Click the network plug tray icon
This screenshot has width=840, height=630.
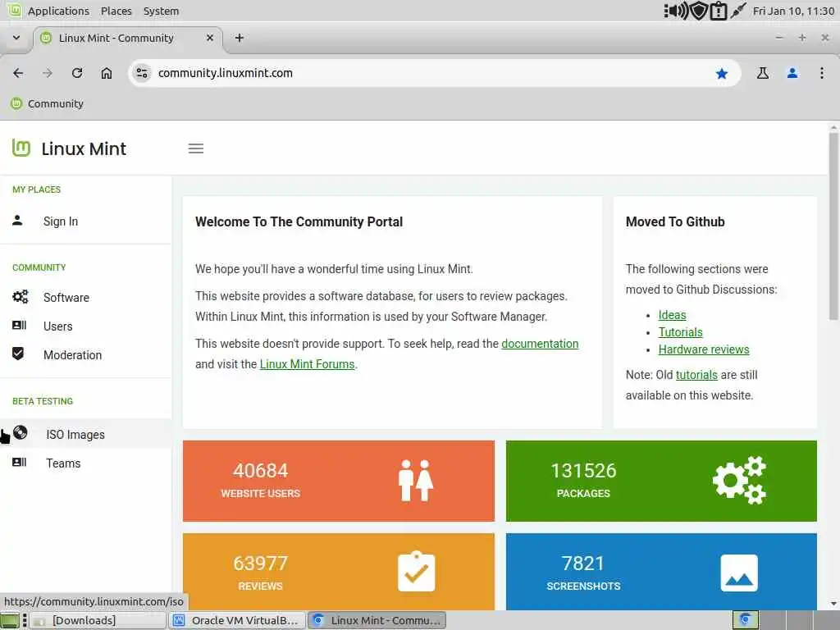point(738,11)
